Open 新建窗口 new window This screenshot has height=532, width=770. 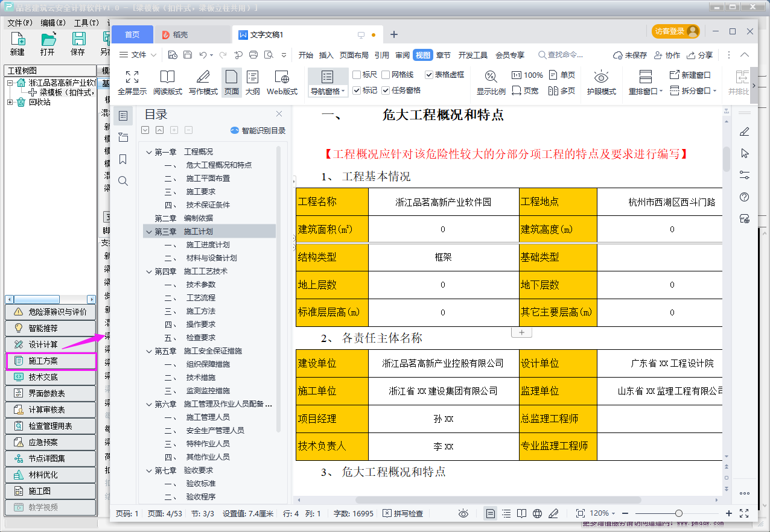coord(690,75)
